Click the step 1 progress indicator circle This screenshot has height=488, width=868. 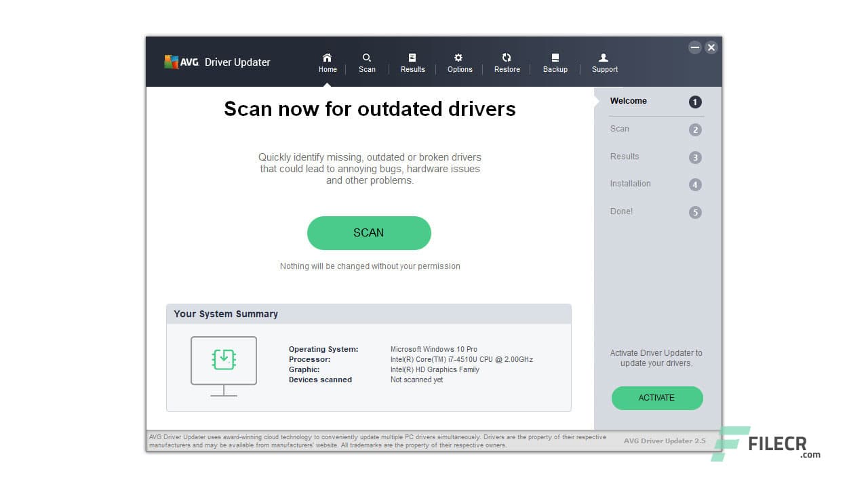click(x=694, y=102)
